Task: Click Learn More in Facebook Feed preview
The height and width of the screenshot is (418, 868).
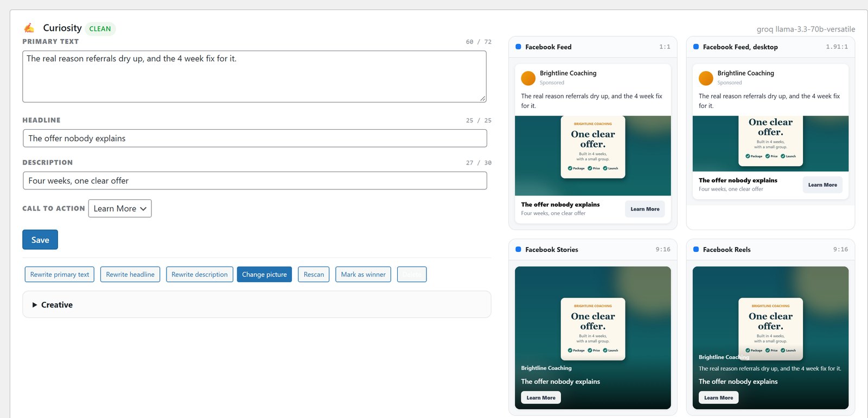Action: tap(645, 209)
